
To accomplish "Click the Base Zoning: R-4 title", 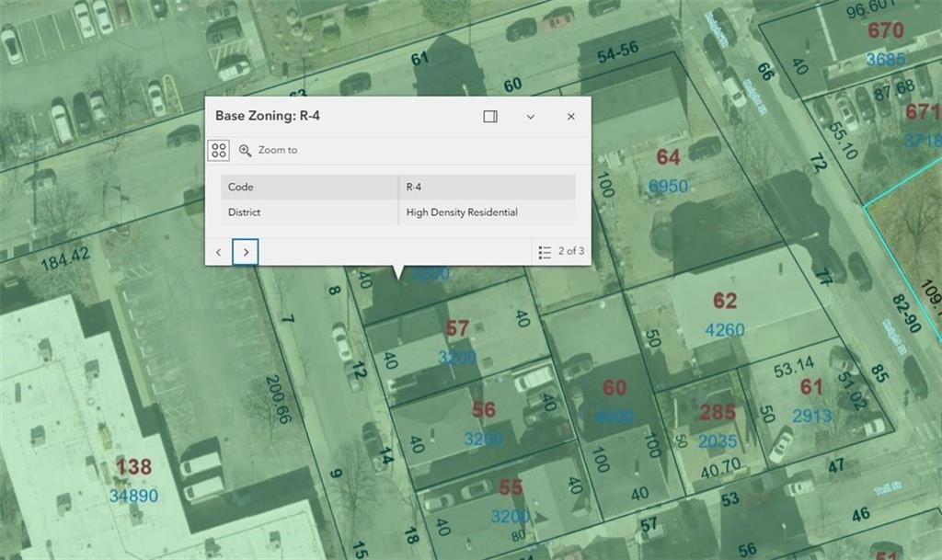I will [268, 116].
